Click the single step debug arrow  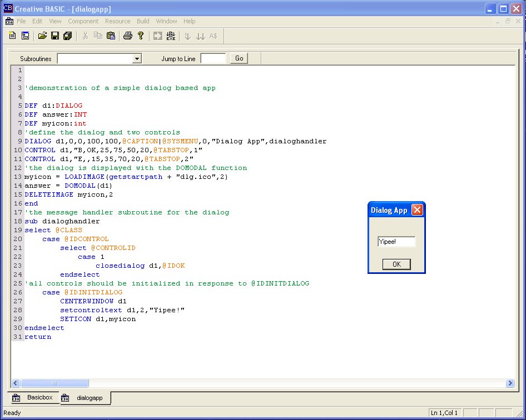188,36
